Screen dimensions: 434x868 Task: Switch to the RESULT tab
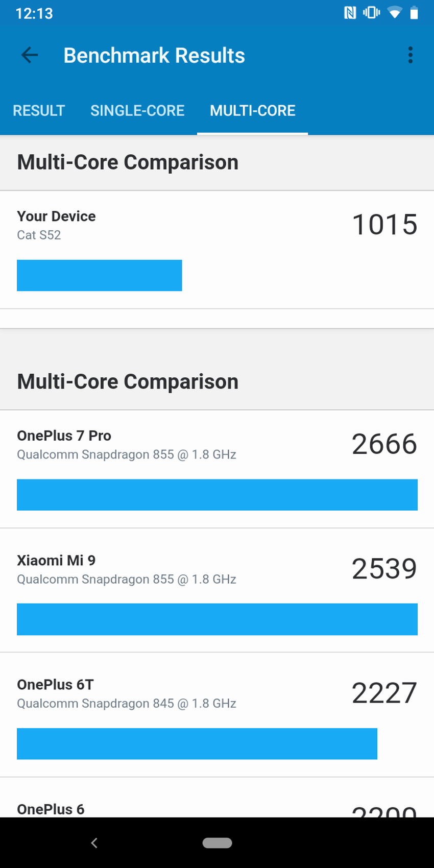(x=39, y=110)
